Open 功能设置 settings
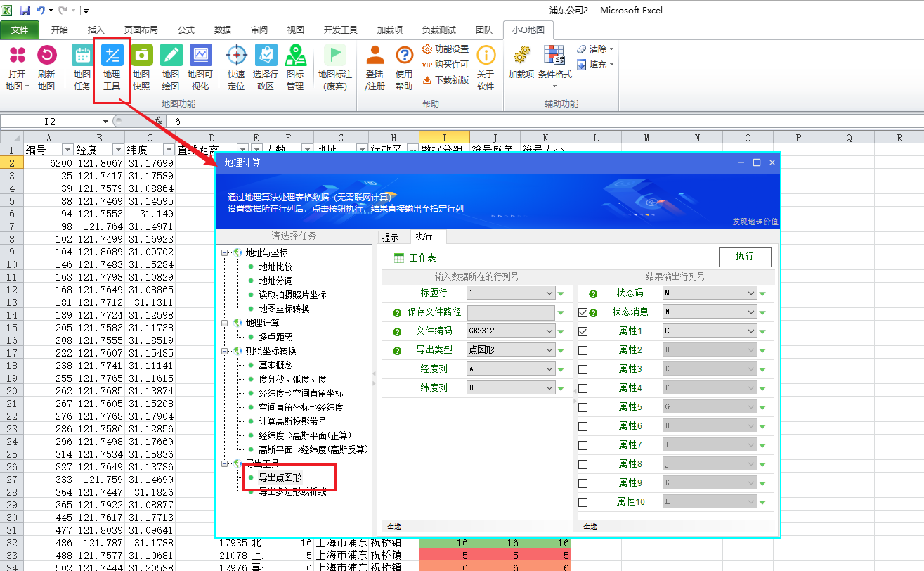 point(445,49)
